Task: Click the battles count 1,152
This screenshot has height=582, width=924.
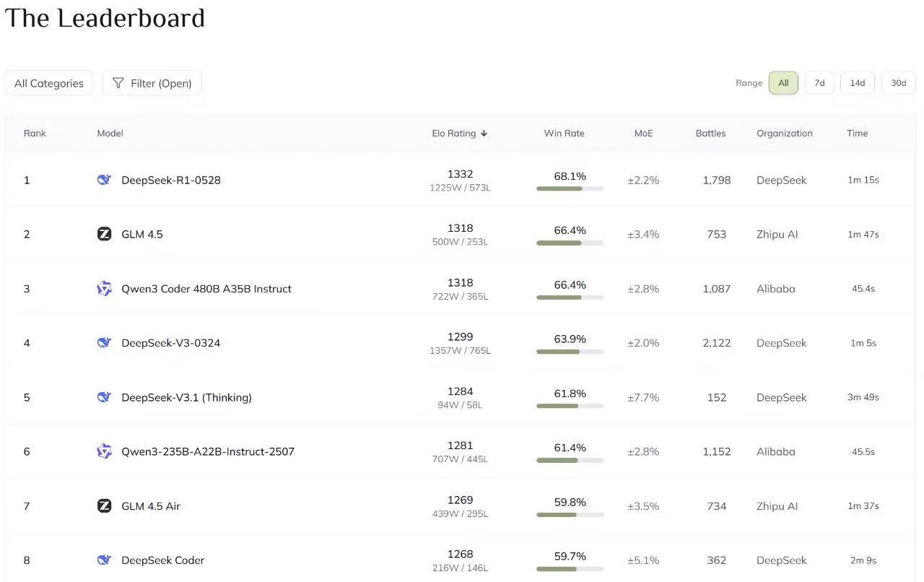Action: (x=717, y=451)
